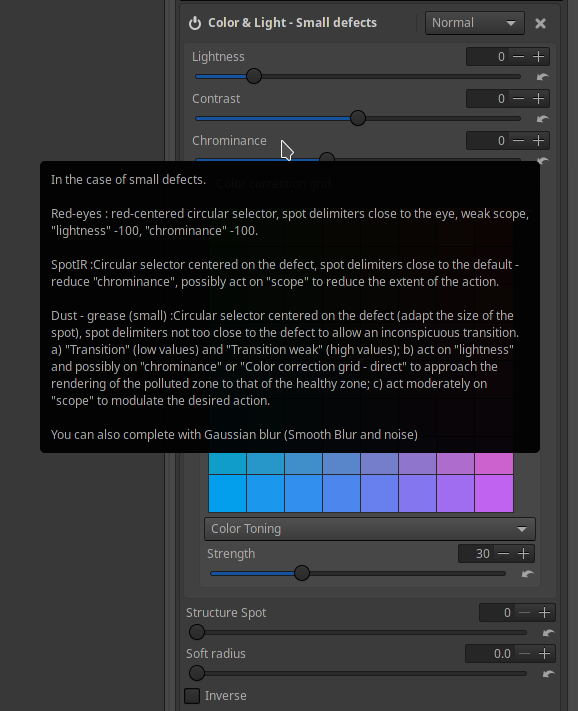The height and width of the screenshot is (711, 578).
Task: Click the Soft radius slider handle
Action: [197, 673]
